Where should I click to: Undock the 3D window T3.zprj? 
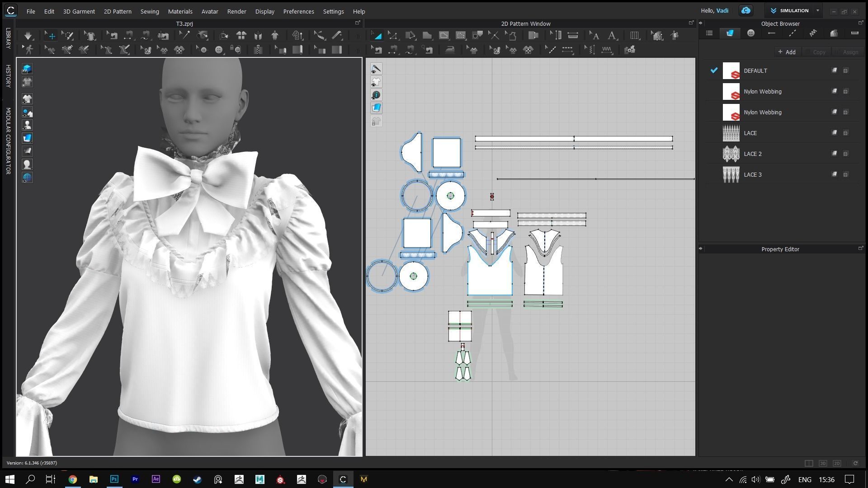[x=358, y=23]
